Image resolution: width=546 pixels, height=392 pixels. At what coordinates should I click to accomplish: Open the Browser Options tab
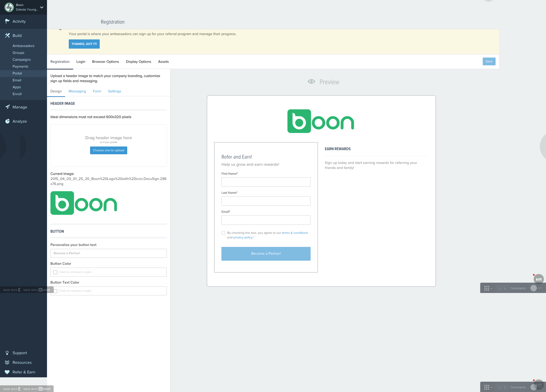click(105, 62)
